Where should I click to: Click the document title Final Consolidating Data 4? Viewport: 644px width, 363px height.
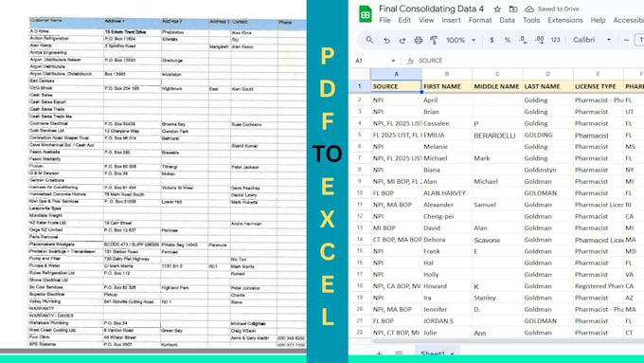[x=431, y=9]
